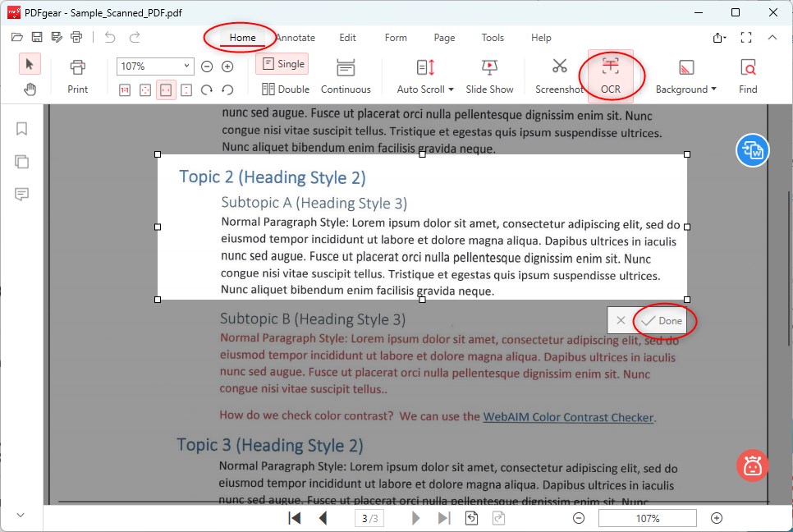Enable Single page view
This screenshot has height=532, width=793.
[282, 64]
